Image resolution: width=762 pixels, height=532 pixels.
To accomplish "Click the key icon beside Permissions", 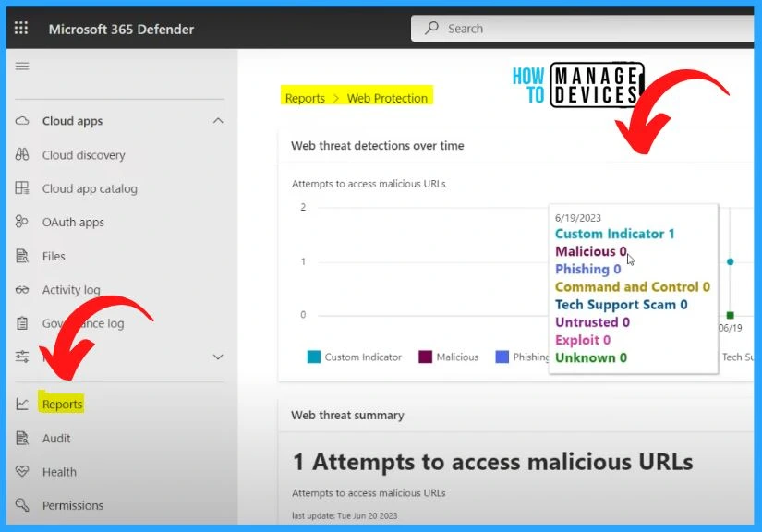I will (x=22, y=505).
